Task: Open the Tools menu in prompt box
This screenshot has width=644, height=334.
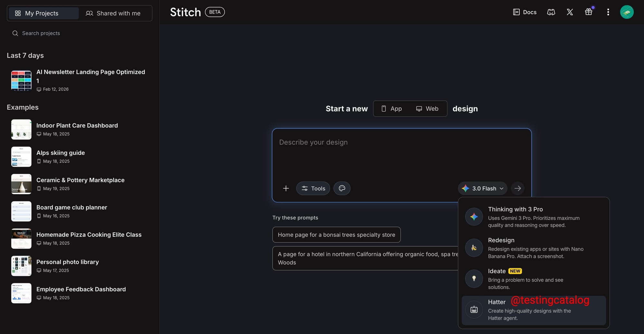Action: click(313, 188)
